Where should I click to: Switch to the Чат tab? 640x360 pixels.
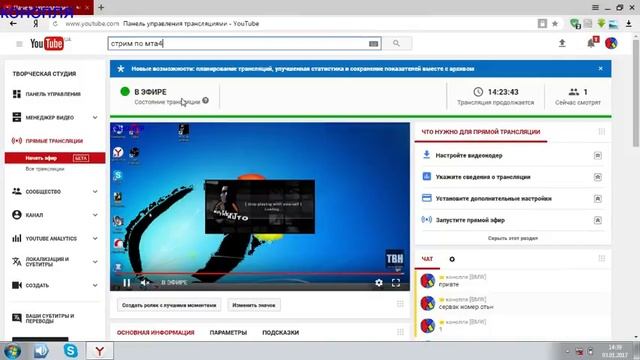coord(427,259)
